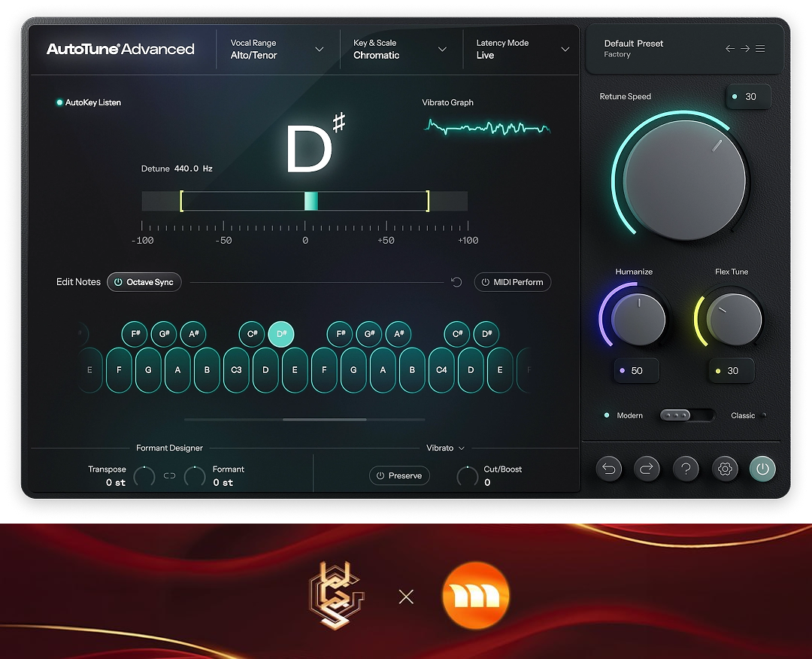Click the Formant 0 st value
Screen dimensions: 812x659
click(x=223, y=482)
